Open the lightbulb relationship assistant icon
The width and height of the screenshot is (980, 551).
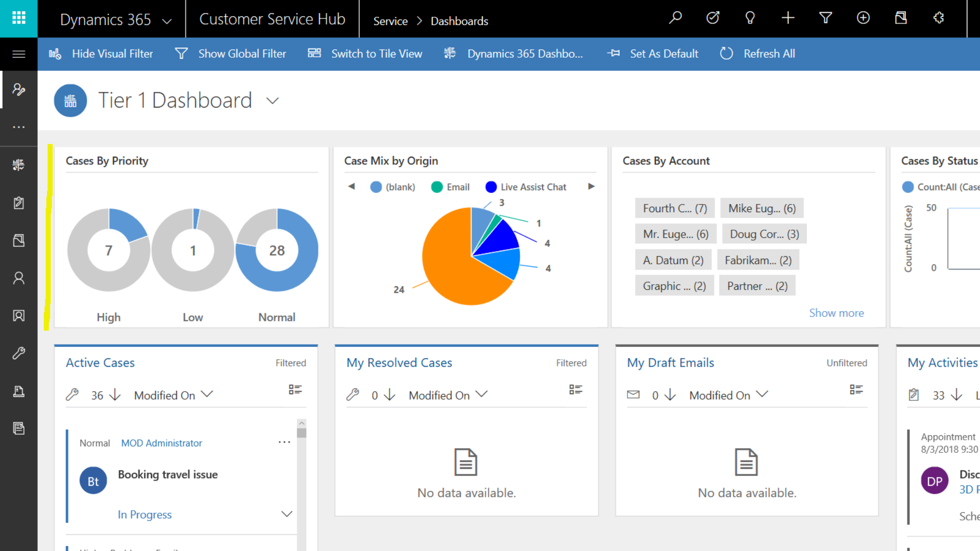750,18
